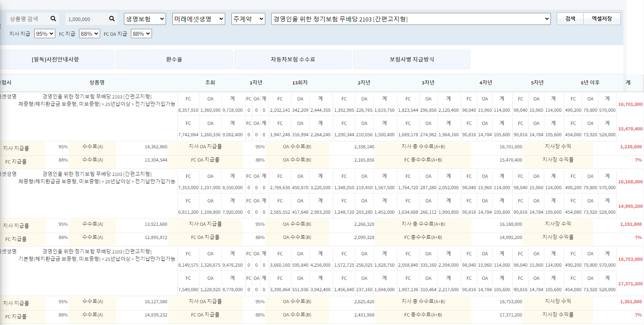Image resolution: width=644 pixels, height=325 pixels.
Task: Open the 지사 지급 95% rate dropdown
Action: [44, 34]
